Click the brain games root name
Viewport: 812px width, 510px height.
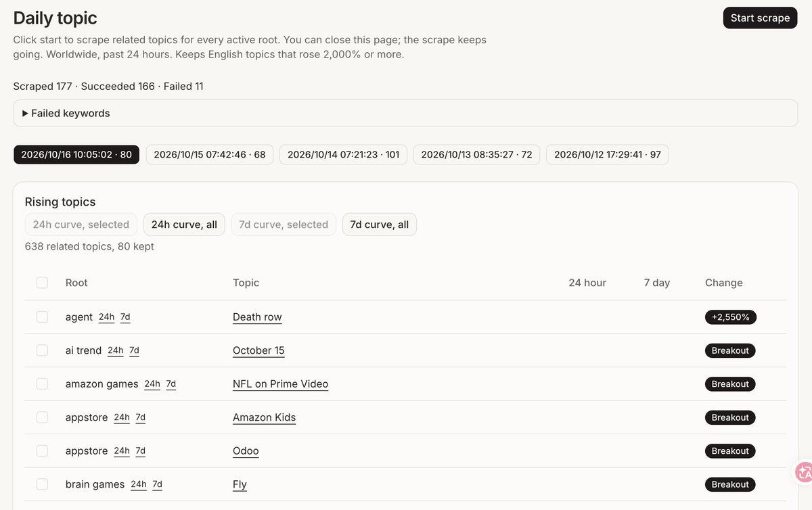pyautogui.click(x=95, y=484)
